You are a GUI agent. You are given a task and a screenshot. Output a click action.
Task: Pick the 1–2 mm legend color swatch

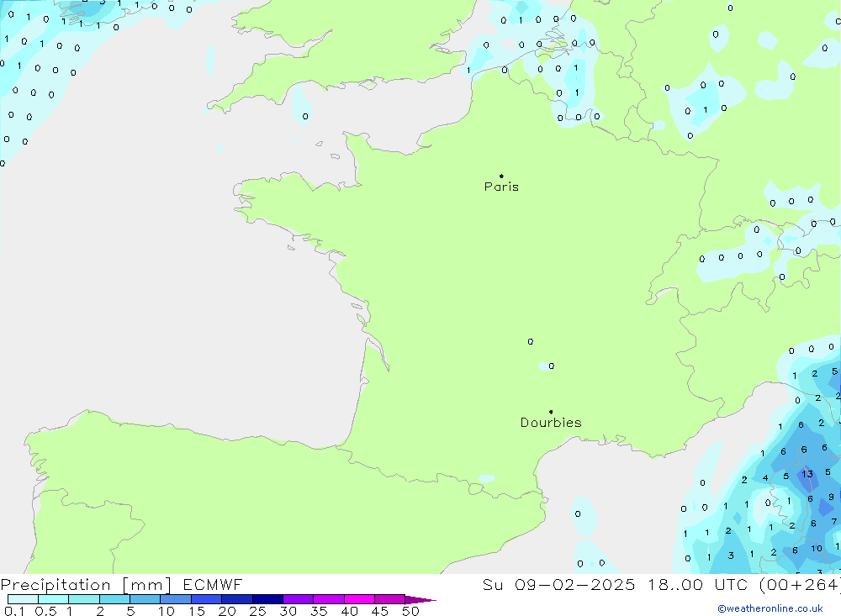(83, 599)
